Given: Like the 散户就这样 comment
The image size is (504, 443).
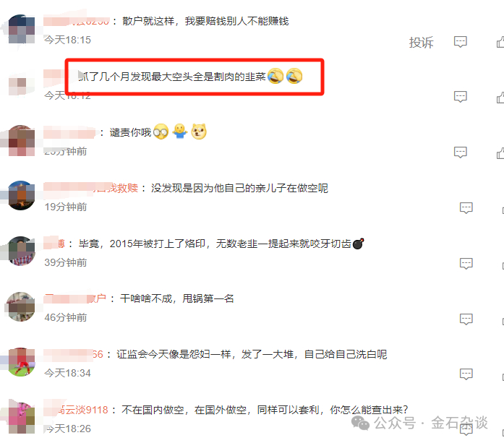Looking at the screenshot, I should point(500,42).
